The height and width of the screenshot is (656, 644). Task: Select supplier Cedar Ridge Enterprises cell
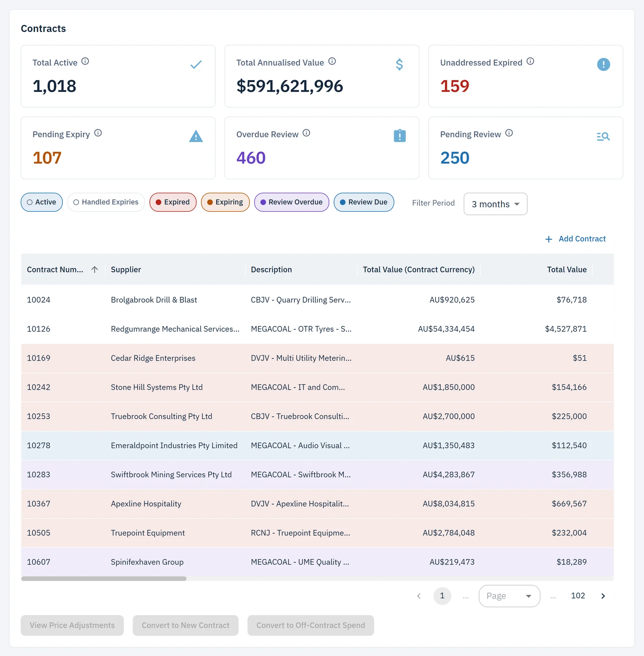tap(153, 358)
